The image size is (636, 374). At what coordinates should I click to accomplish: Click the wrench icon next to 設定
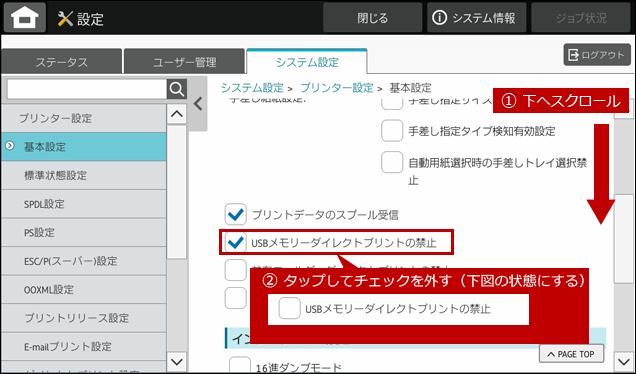pos(65,18)
